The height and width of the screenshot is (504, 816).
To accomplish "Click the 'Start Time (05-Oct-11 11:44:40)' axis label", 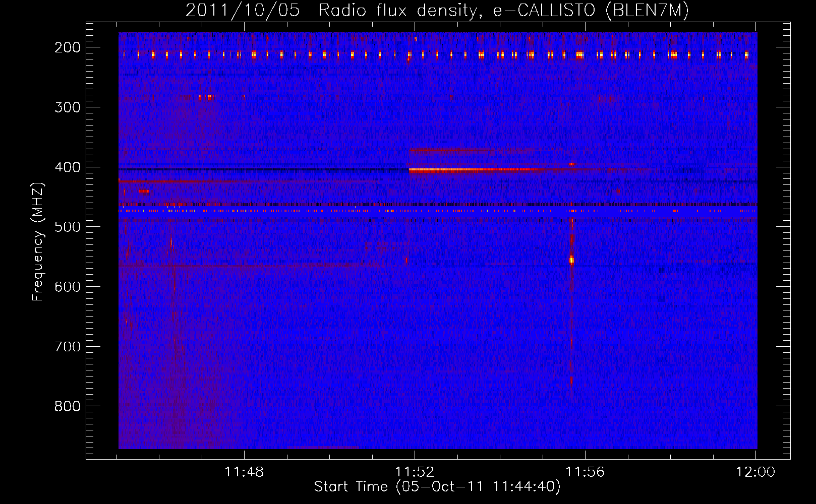I will pyautogui.click(x=437, y=487).
